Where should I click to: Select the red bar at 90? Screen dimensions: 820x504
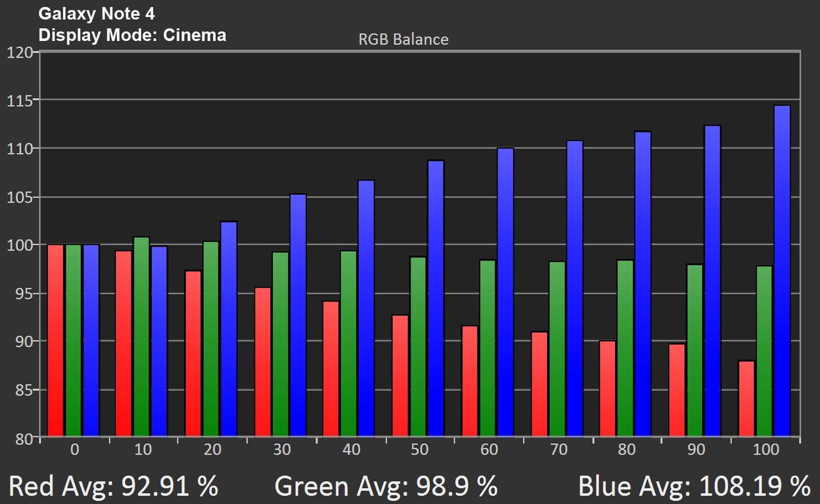(677, 391)
